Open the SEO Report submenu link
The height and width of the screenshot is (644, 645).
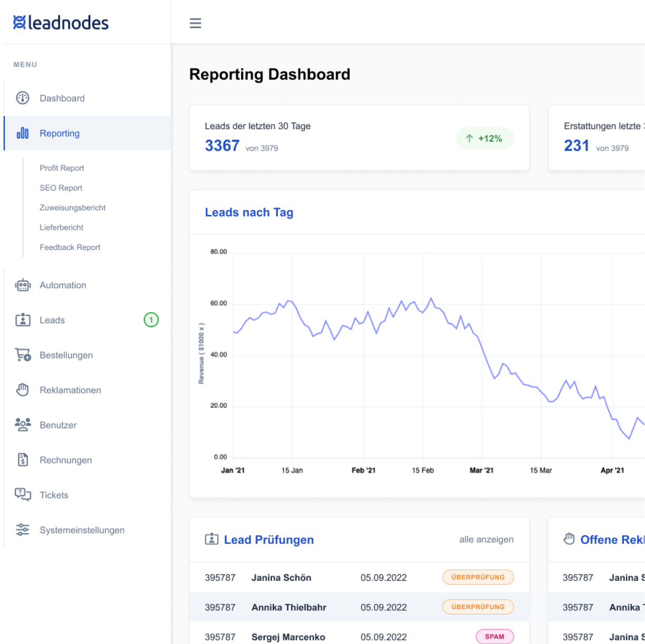pos(61,188)
